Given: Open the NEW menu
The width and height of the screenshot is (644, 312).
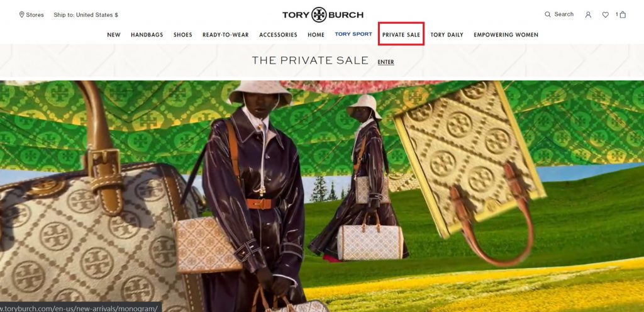Looking at the screenshot, I should point(114,35).
